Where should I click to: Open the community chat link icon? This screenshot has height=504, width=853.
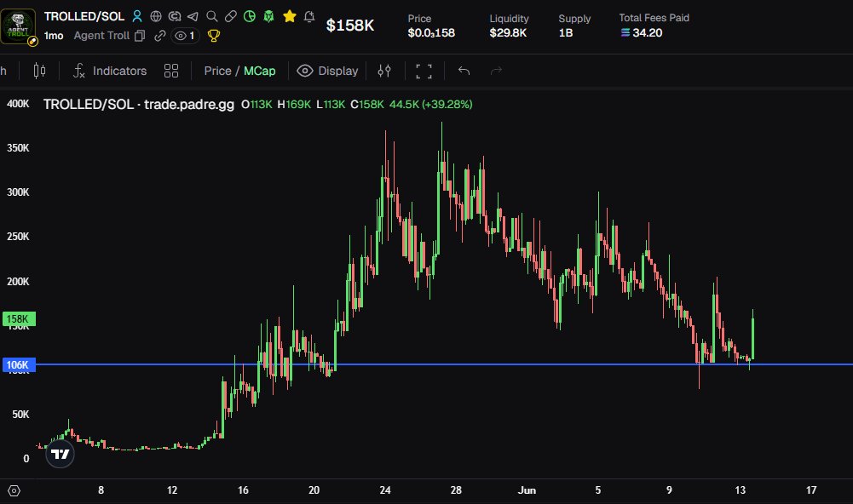[174, 16]
